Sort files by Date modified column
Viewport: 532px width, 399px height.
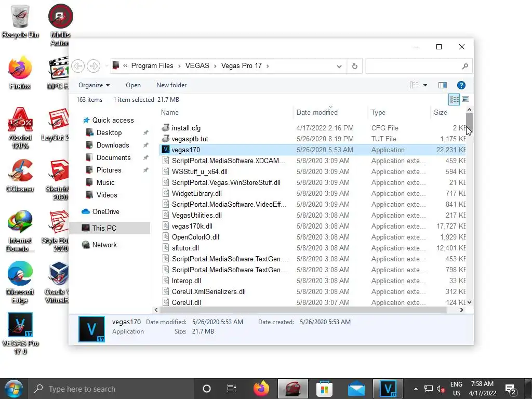[330, 112]
